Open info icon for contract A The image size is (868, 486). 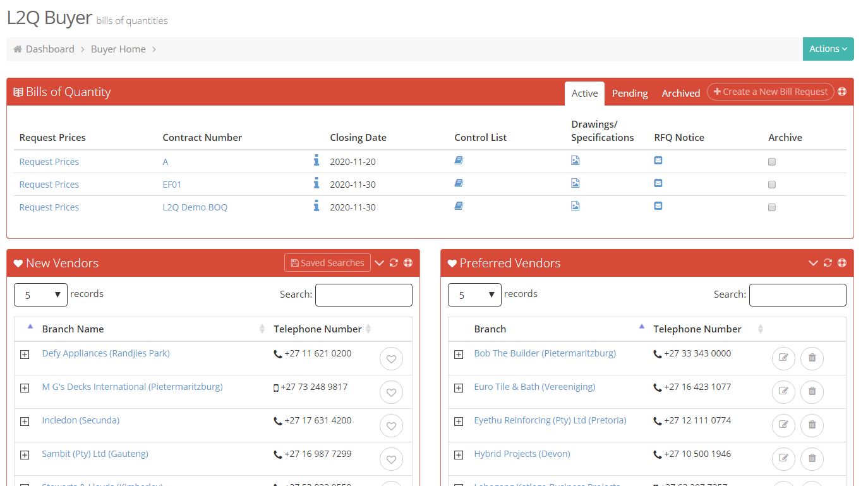[x=316, y=161]
